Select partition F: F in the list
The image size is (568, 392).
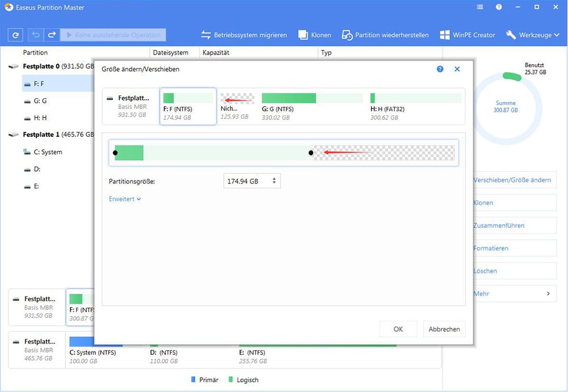coord(58,84)
